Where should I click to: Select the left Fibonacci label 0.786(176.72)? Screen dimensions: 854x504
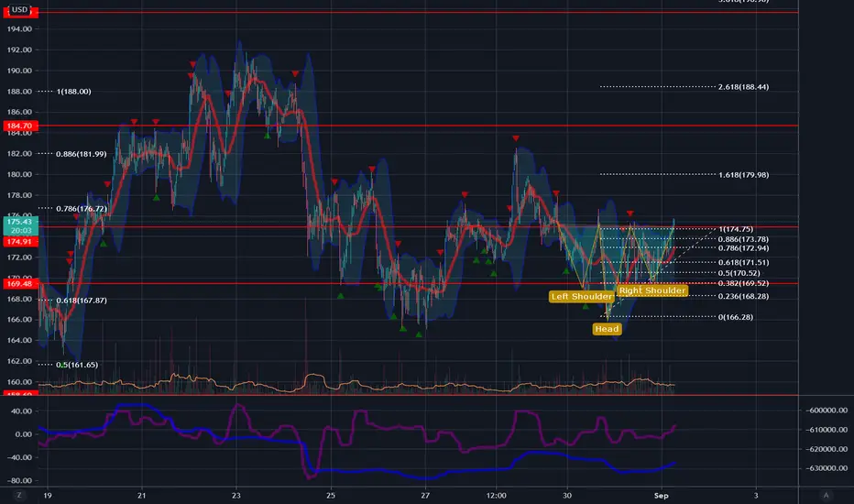tap(82, 209)
